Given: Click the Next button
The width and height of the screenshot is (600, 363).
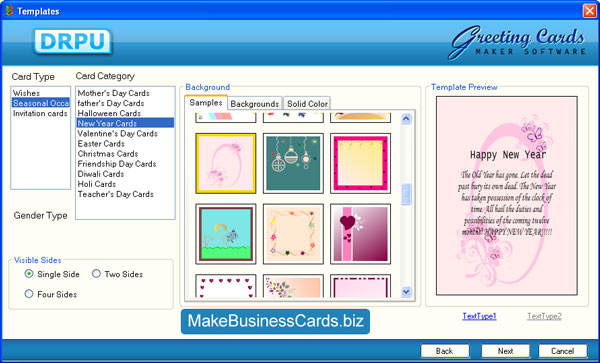Looking at the screenshot, I should pos(505,351).
